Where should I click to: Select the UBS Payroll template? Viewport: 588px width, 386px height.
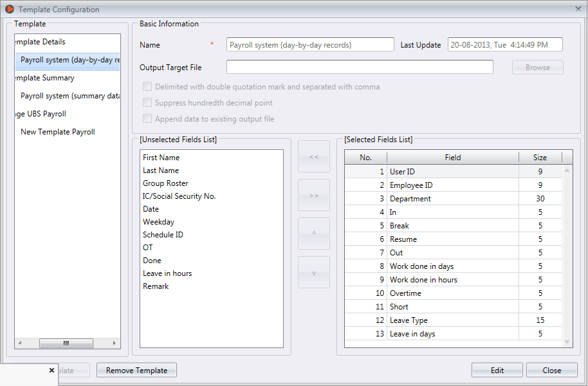click(x=39, y=113)
